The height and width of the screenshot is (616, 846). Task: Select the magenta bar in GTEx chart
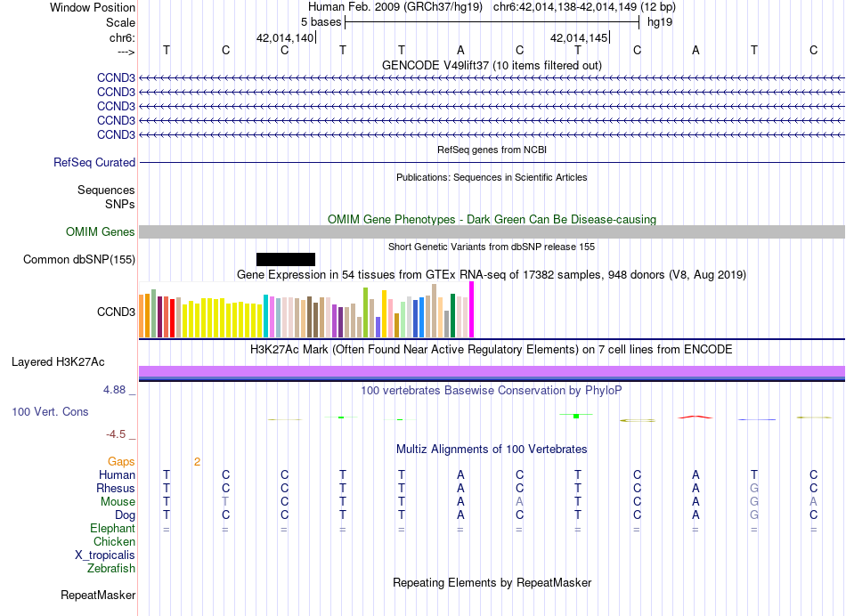[472, 310]
